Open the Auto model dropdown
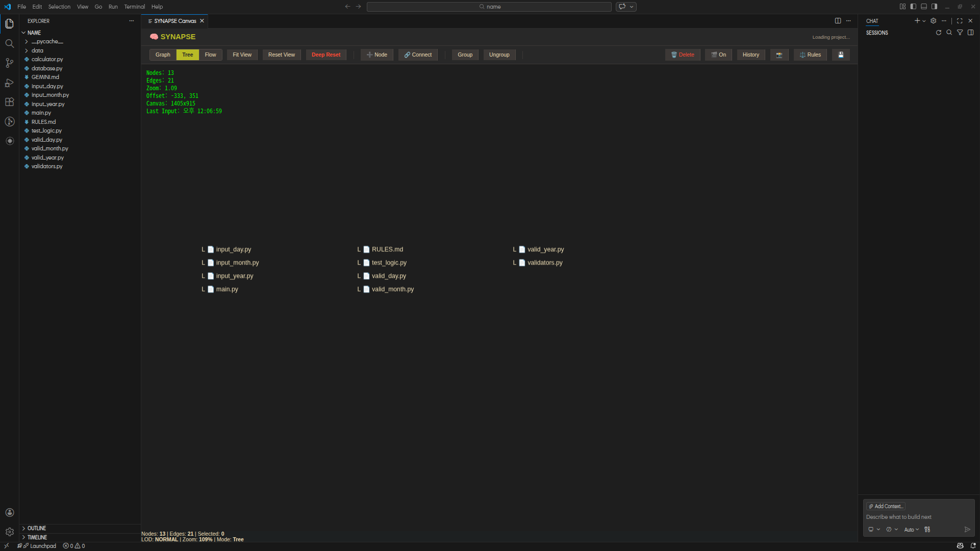The image size is (980, 551). pyautogui.click(x=911, y=530)
